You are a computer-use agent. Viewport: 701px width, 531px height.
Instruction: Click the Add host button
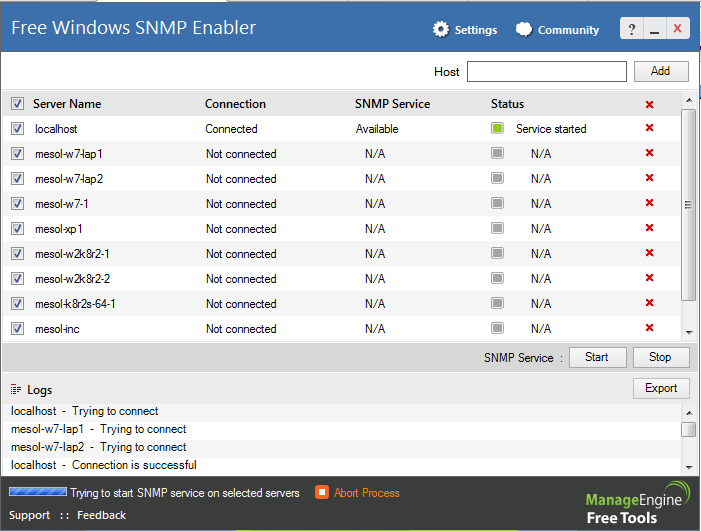(x=661, y=72)
